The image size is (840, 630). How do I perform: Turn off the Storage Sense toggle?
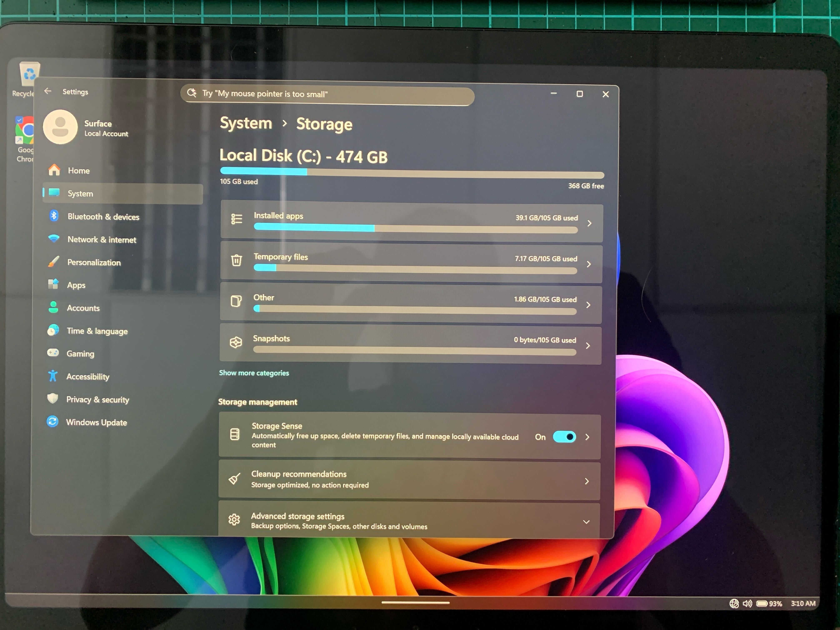pos(564,437)
